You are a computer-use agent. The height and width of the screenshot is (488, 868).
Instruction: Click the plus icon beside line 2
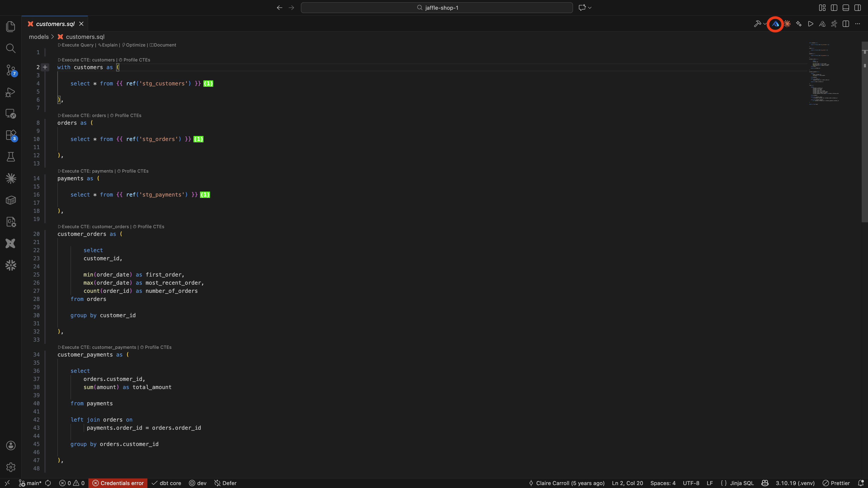(x=45, y=67)
